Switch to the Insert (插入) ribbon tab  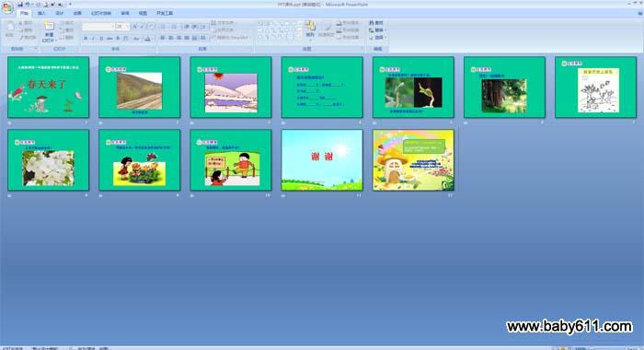[x=41, y=14]
